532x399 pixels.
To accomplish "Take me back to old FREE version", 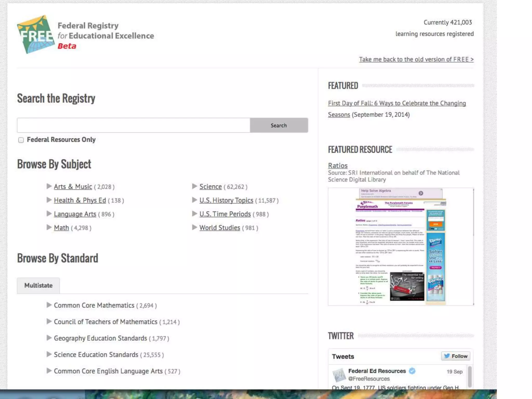I will [x=416, y=59].
